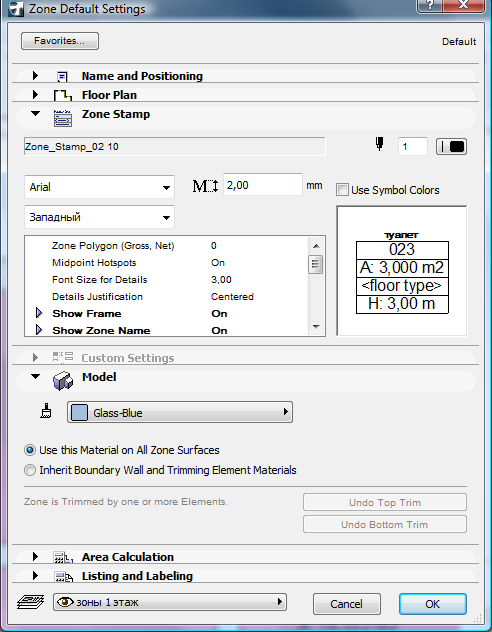This screenshot has width=492, height=632.
Task: Click the pen icon beside pen number
Action: click(x=379, y=145)
